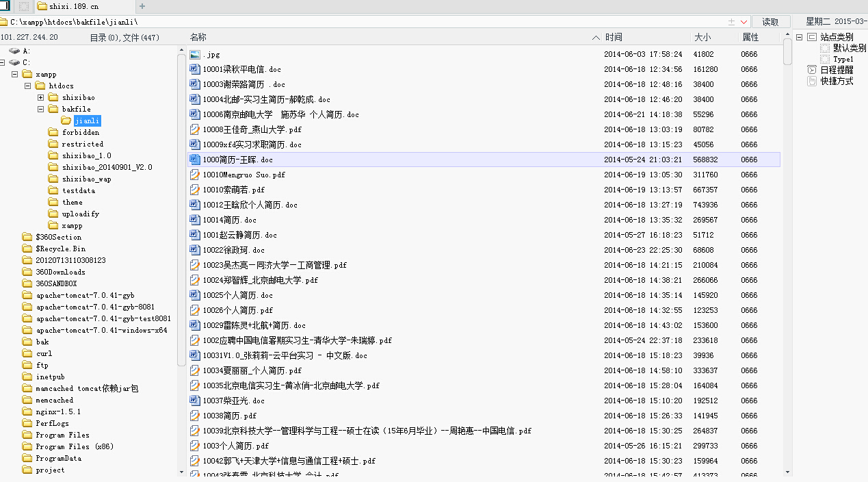The height and width of the screenshot is (482, 868).
Task: Select file 10004北邮-实习生简历-郝乾成.doc
Action: pos(266,99)
